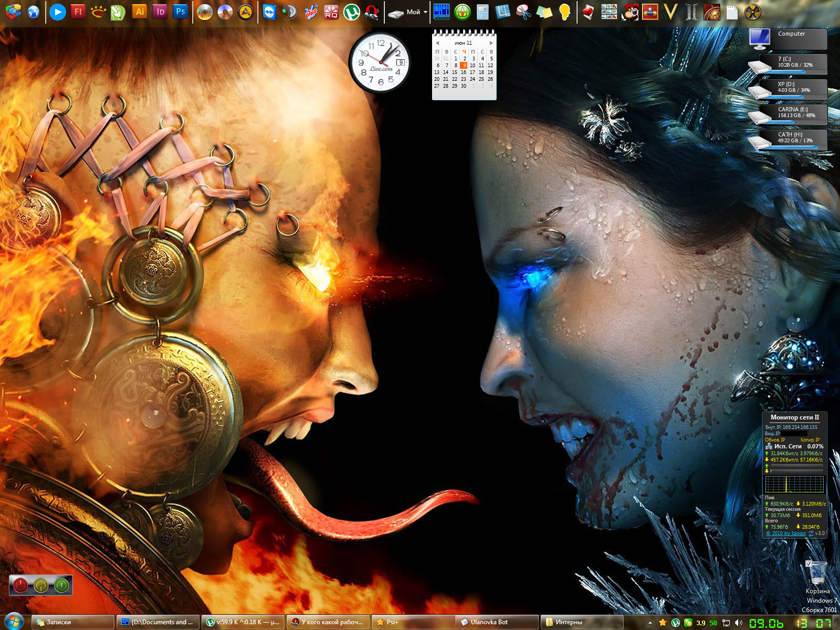Screen dimensions: 840x630
Task: Launch Adobe InDesign shortcut
Action: pyautogui.click(x=160, y=12)
